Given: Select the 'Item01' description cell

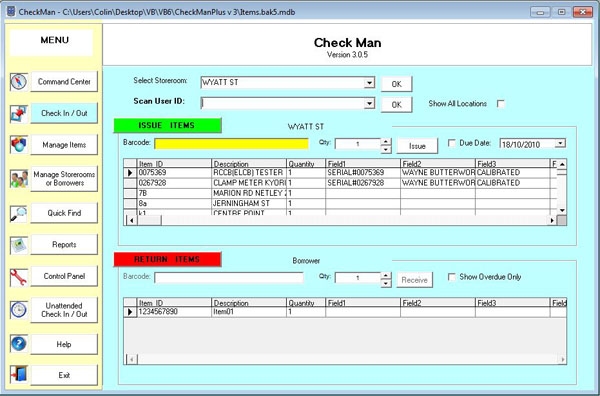Looking at the screenshot, I should point(249,312).
